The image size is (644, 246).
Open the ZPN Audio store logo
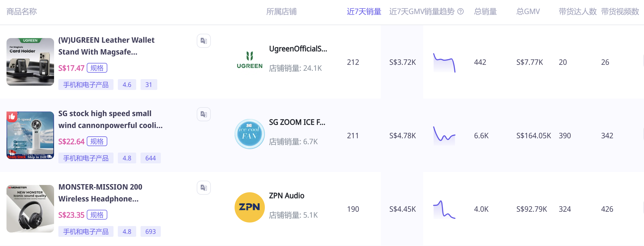[x=249, y=207]
